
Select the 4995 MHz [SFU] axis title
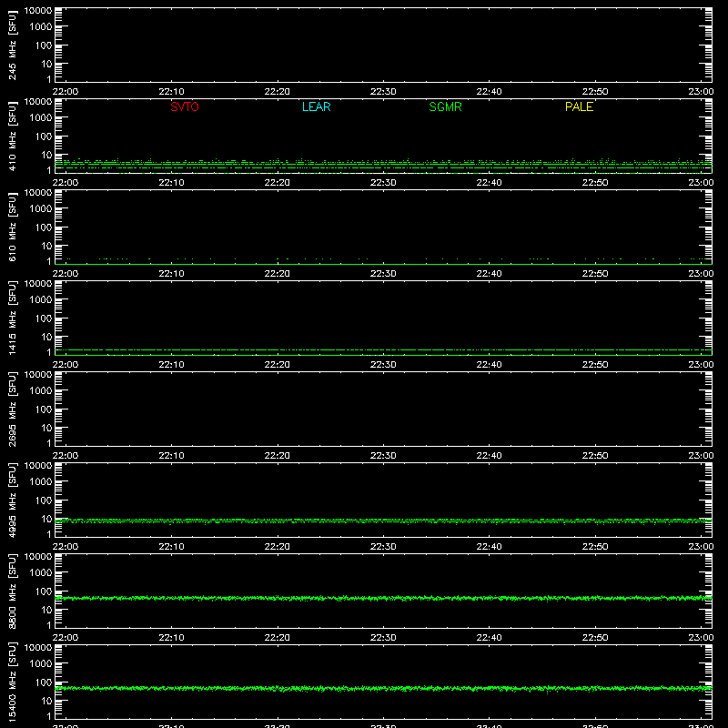pos(12,500)
